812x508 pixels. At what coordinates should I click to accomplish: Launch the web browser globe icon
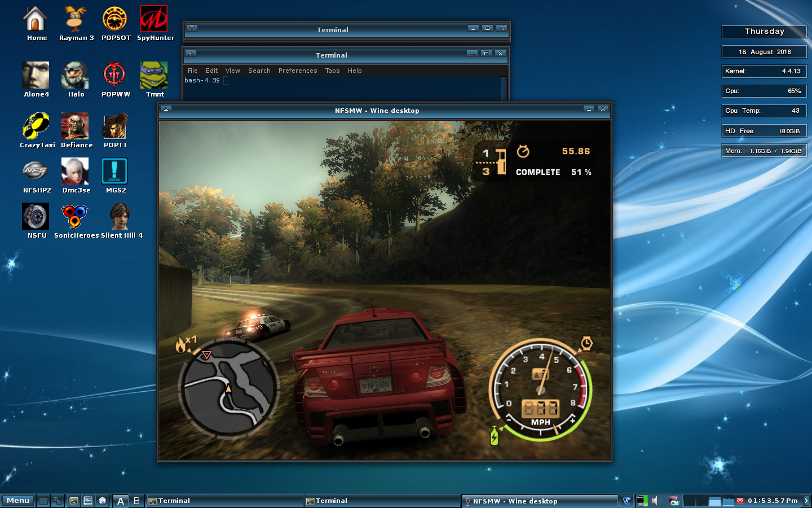point(102,501)
